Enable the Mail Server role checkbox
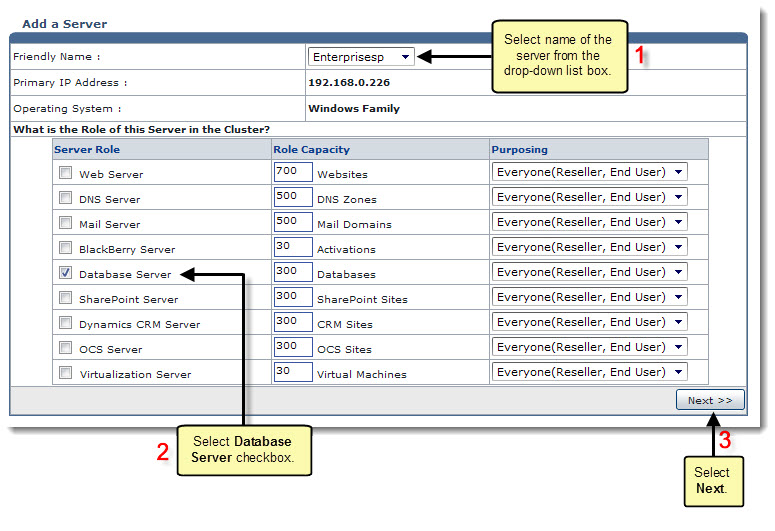Screen dimensions: 775x531 [65, 222]
